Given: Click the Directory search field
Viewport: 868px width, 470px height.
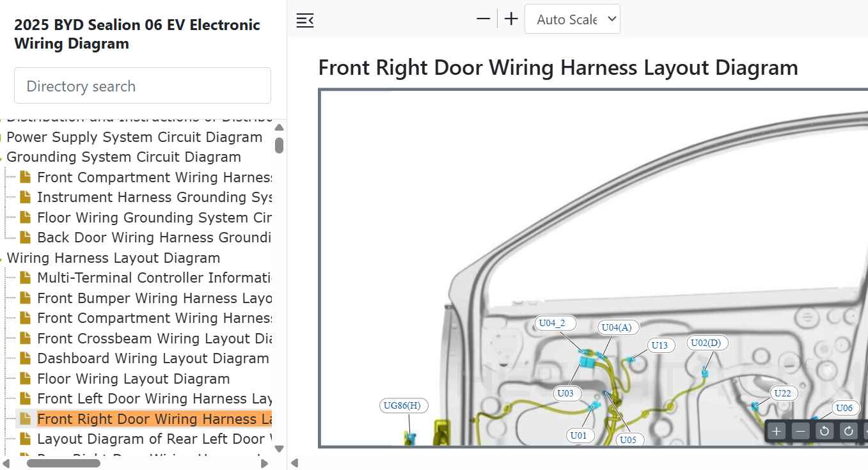Looking at the screenshot, I should click(x=143, y=86).
